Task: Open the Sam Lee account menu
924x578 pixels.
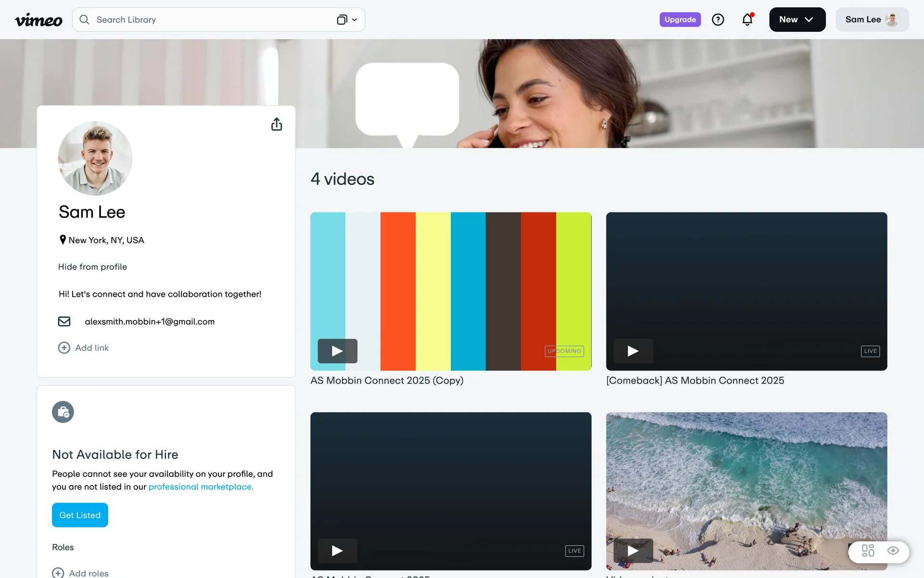Action: point(872,20)
